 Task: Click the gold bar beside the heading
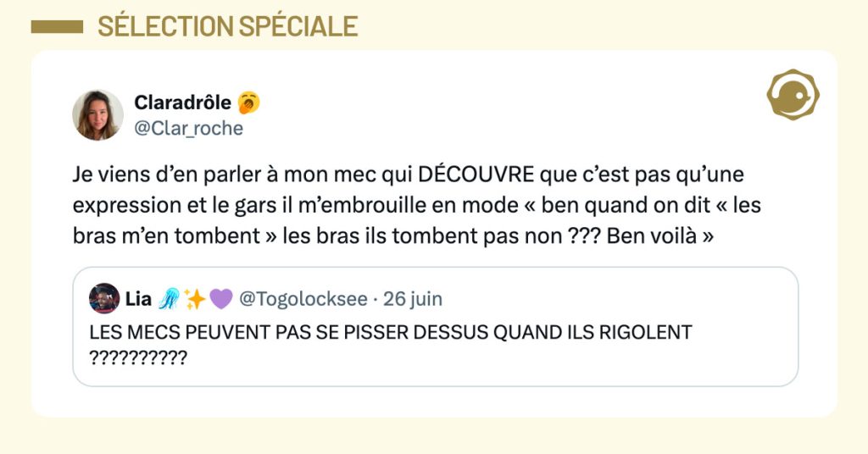(57, 27)
